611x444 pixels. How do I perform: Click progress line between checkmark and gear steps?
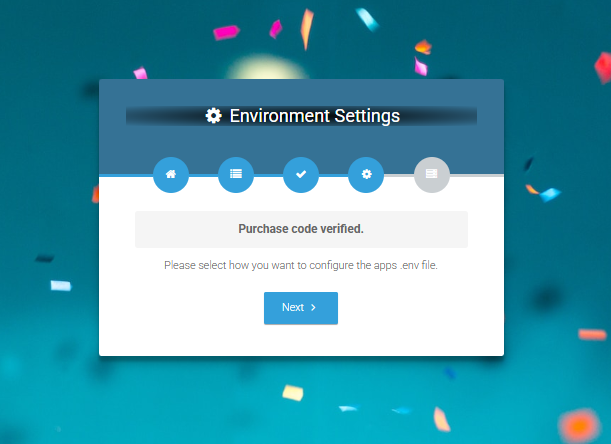tap(333, 175)
